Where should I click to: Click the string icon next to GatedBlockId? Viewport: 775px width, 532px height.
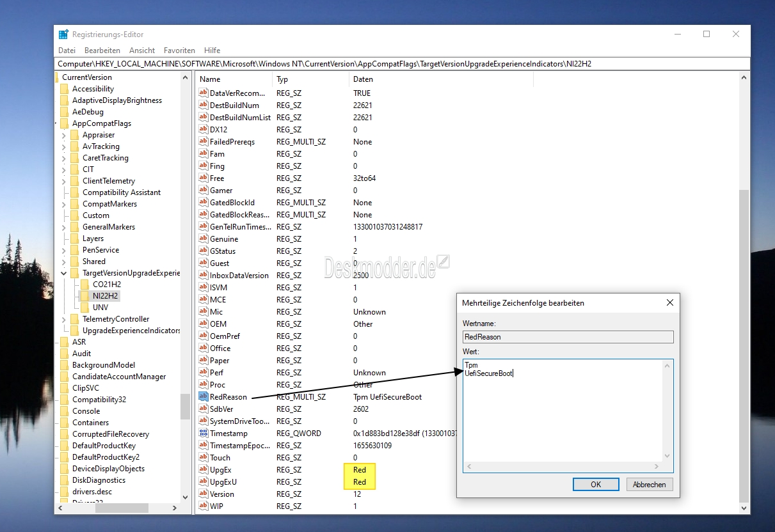tap(204, 202)
